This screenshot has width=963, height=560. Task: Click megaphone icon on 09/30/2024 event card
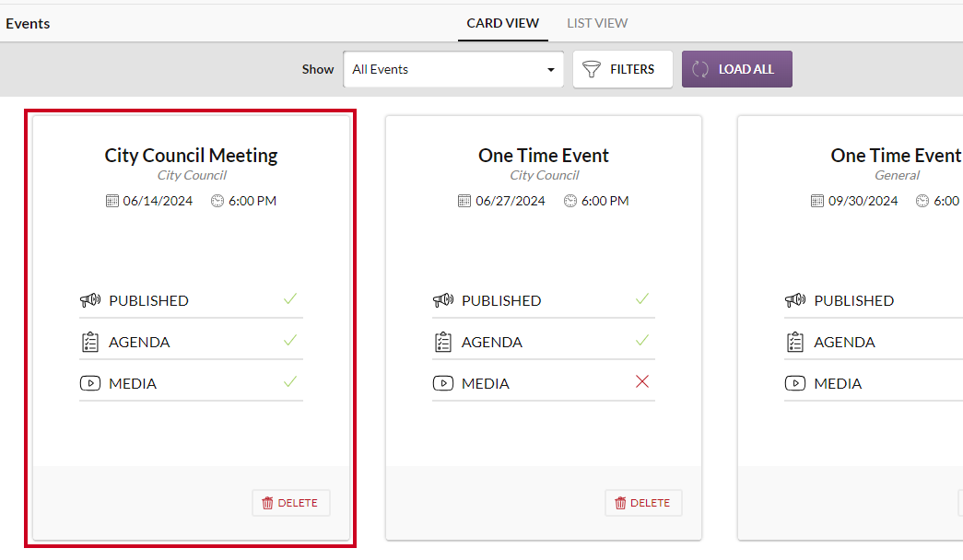795,300
